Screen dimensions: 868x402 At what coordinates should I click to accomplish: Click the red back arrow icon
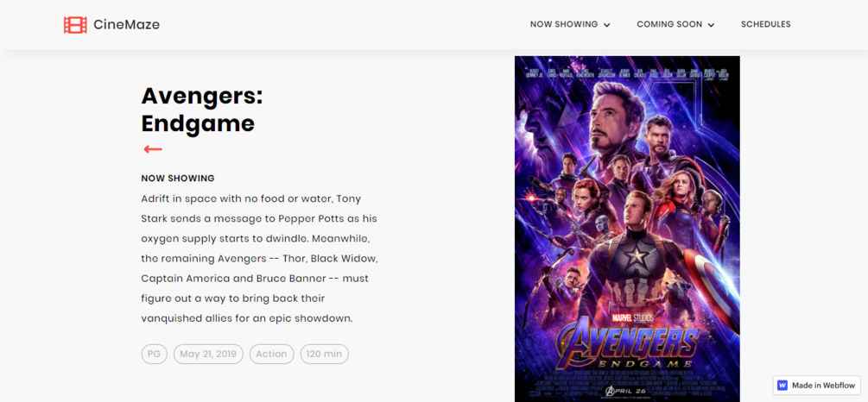[x=153, y=149]
